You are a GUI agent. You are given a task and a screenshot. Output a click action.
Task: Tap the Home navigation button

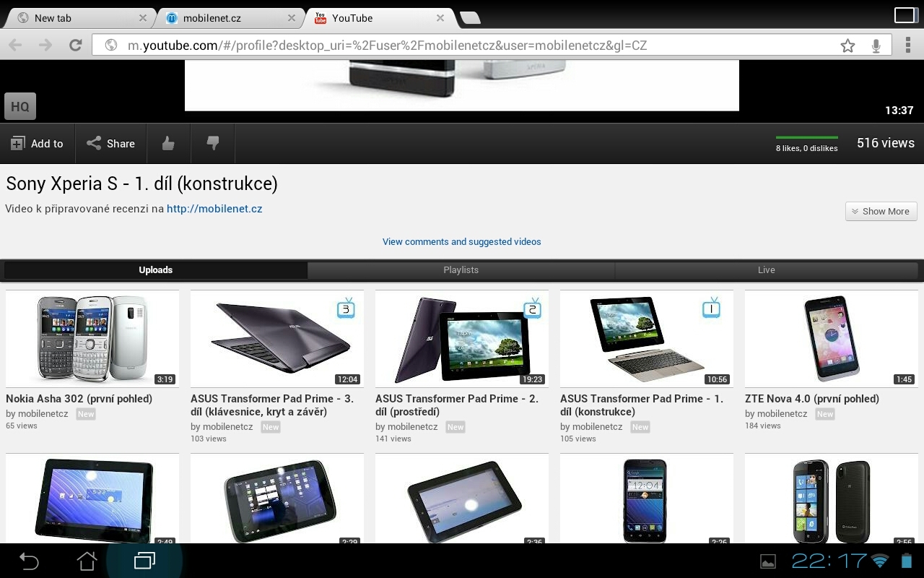[x=86, y=561]
